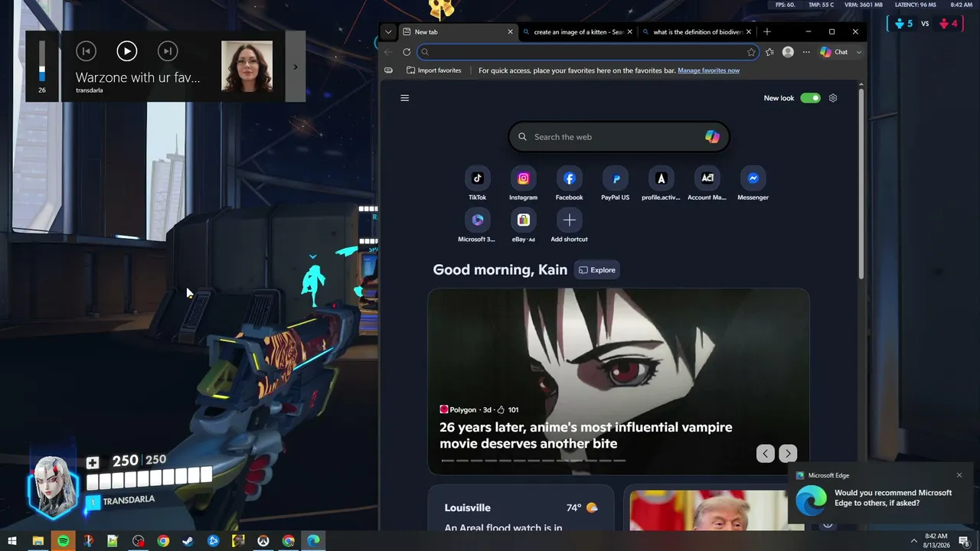Open the Spotify taskbar icon

[x=63, y=541]
